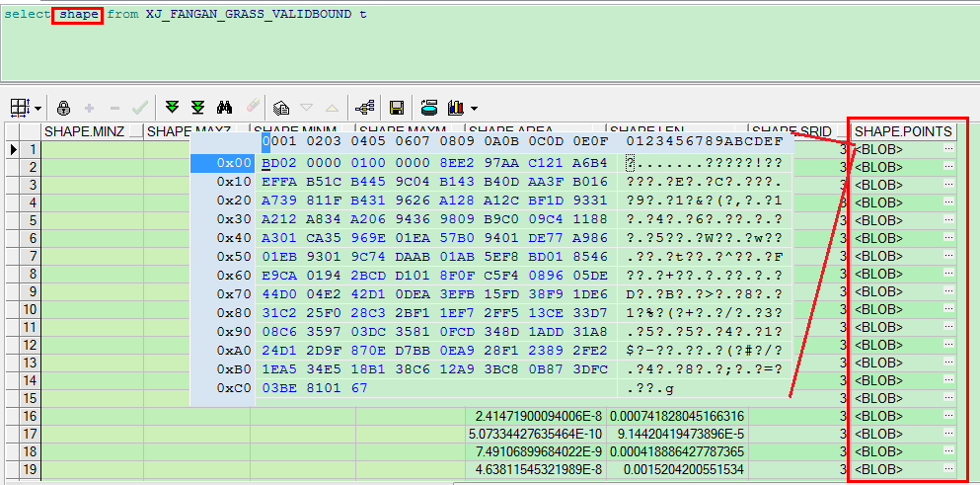Image resolution: width=980 pixels, height=485 pixels.
Task: Click the grid top-left corner select-all cell
Action: click(12, 131)
